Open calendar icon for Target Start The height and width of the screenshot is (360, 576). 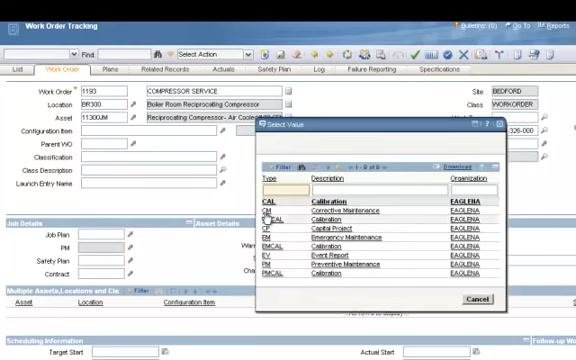click(x=165, y=352)
